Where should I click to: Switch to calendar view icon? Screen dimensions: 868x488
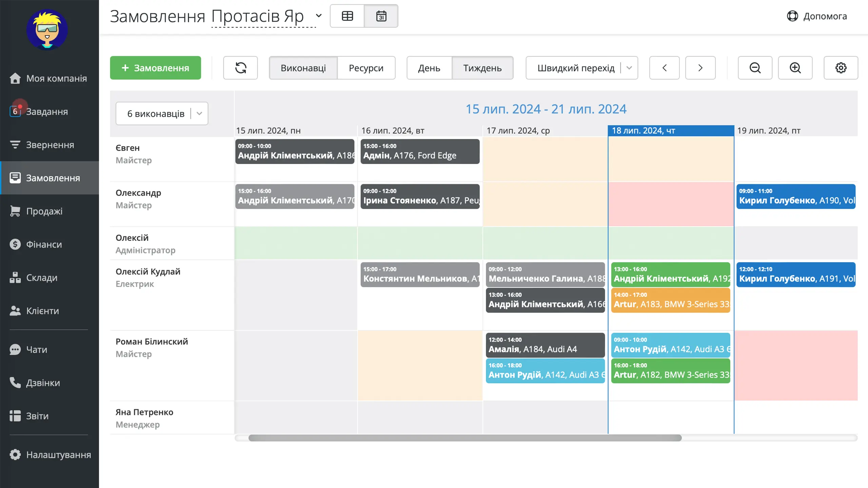[x=381, y=16]
